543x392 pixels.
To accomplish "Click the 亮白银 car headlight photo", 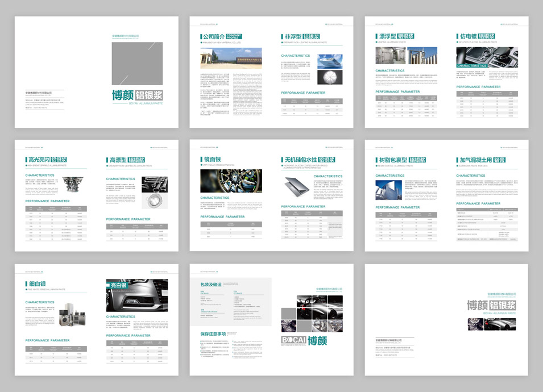I will click(136, 295).
